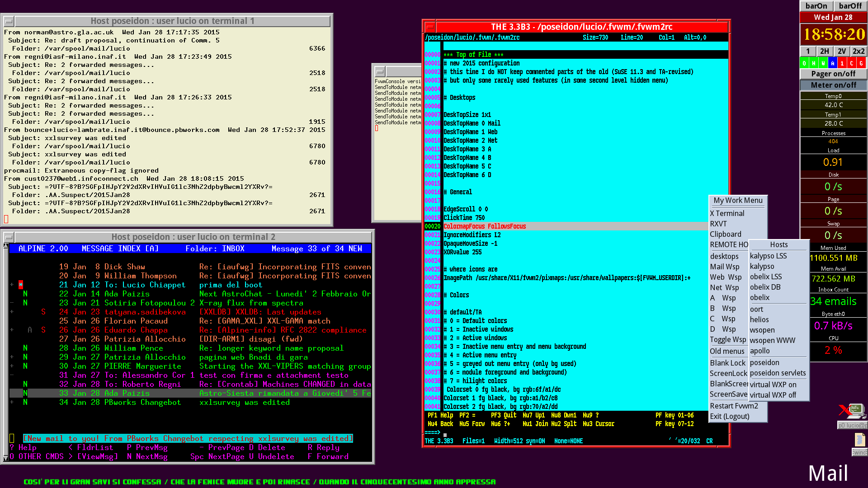The height and width of the screenshot is (488, 868).
Task: Select virtual WXP on in Hosts menu
Action: click(x=778, y=385)
